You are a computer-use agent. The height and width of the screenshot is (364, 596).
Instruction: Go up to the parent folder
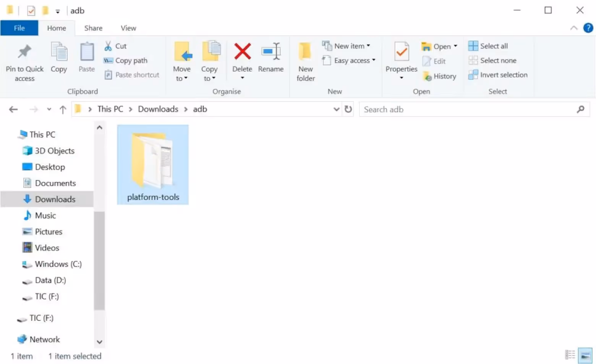63,109
